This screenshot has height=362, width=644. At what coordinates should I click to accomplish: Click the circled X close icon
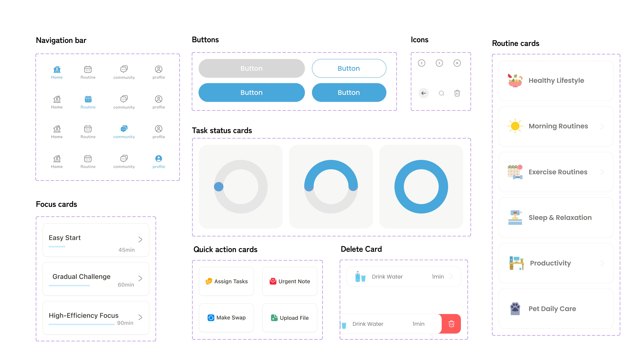(457, 63)
